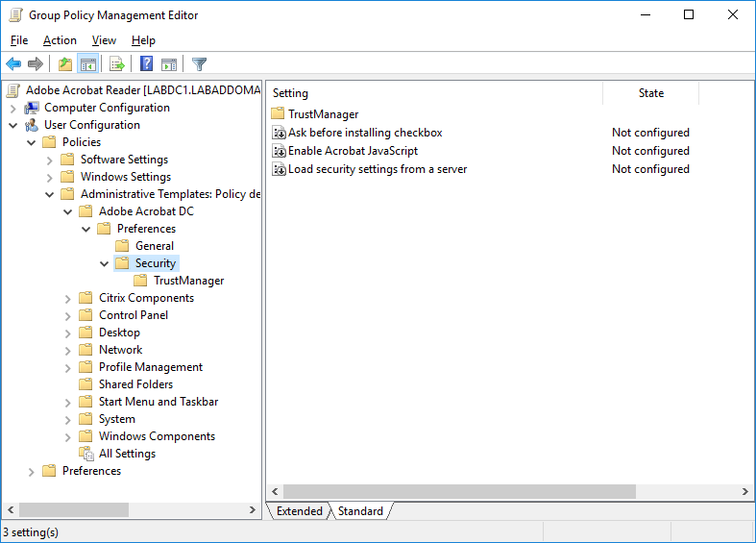
Task: Click the Forward arrow toolbar icon
Action: click(36, 64)
